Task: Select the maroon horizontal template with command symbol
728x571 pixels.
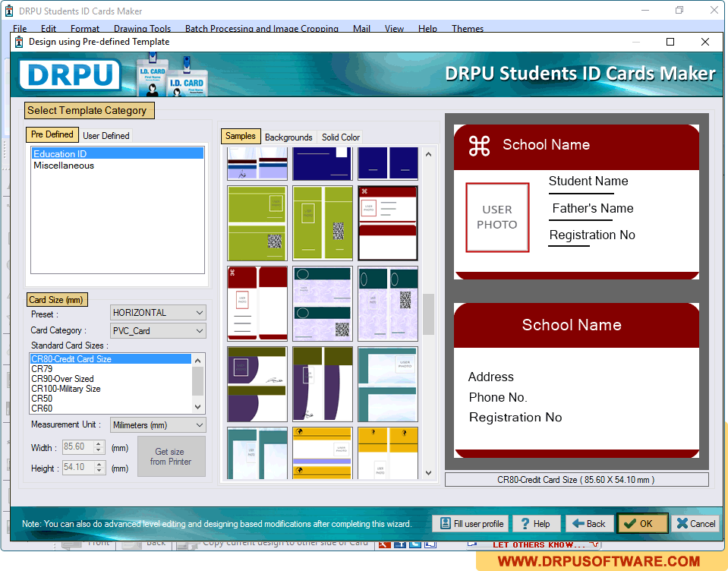Action: tap(388, 223)
